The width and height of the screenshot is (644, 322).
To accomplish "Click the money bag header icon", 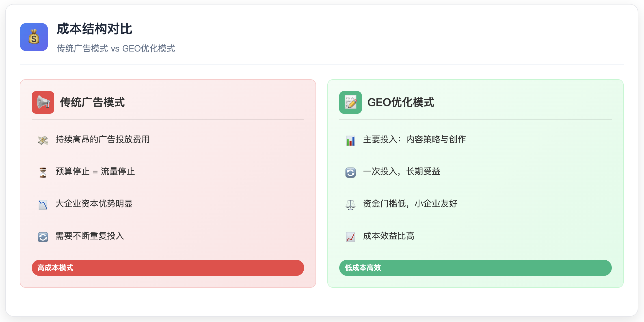I will point(34,37).
